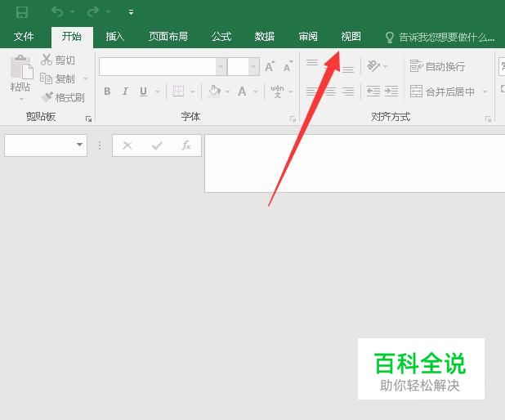Click the font color A icon
The height and width of the screenshot is (420, 505).
(242, 92)
